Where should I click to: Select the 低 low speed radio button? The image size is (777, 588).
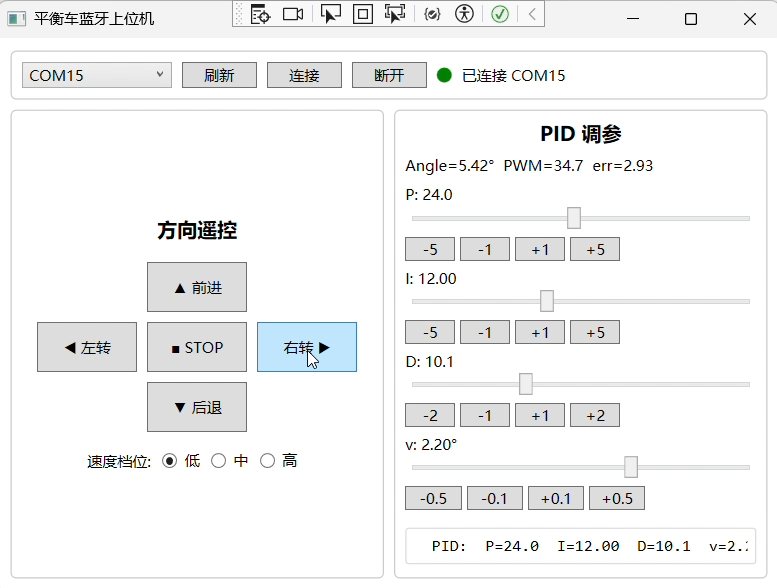click(x=169, y=461)
